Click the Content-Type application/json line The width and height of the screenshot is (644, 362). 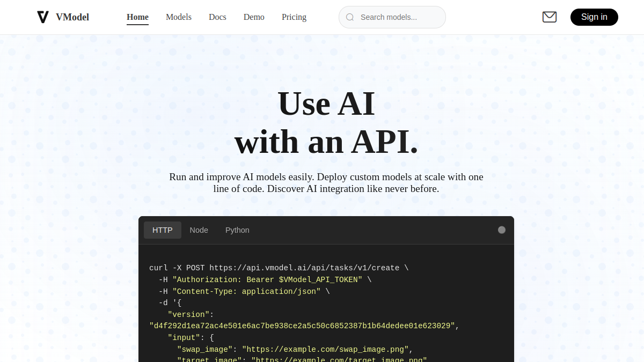[x=244, y=292]
